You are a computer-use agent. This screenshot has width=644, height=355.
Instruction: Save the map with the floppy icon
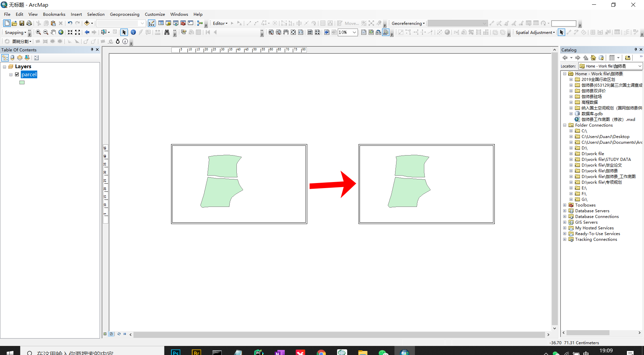[x=22, y=23]
